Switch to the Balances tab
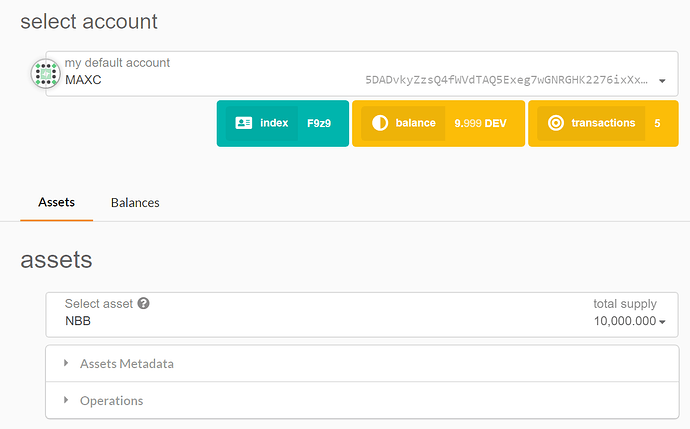Viewport: 690px width, 429px height. [135, 202]
